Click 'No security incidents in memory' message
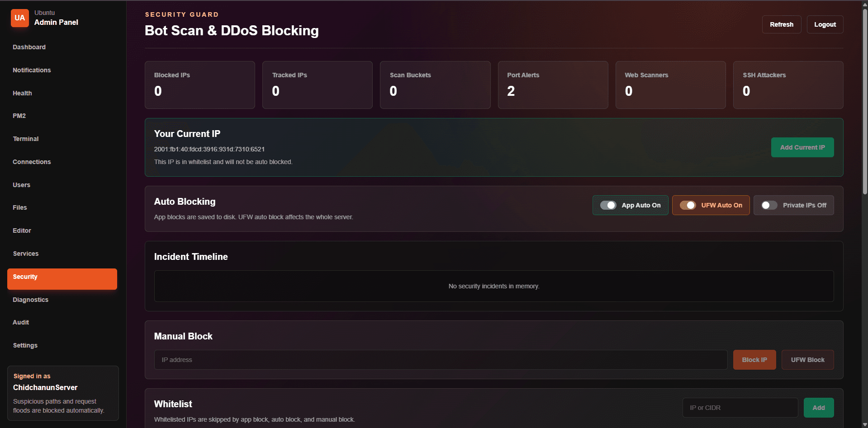Viewport: 868px width, 428px height. point(494,286)
